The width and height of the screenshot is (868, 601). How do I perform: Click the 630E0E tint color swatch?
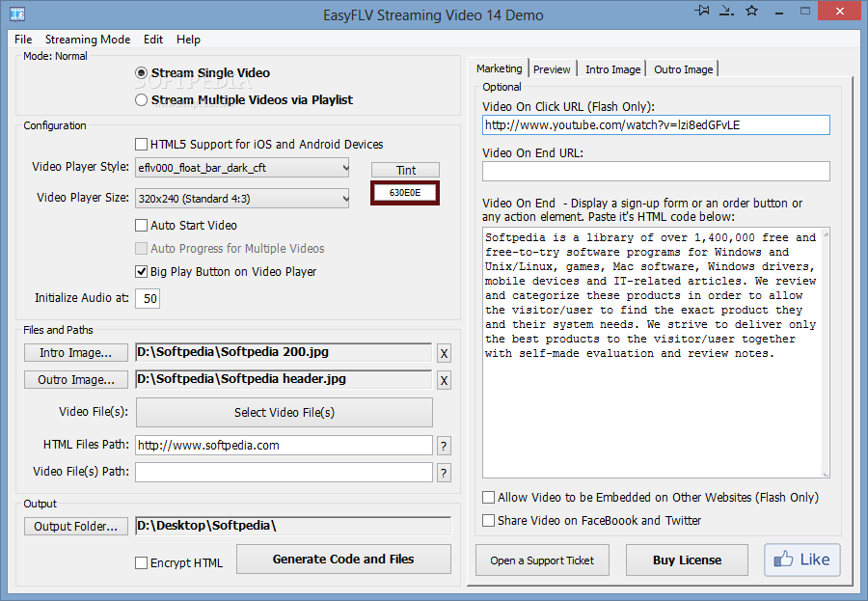(405, 193)
